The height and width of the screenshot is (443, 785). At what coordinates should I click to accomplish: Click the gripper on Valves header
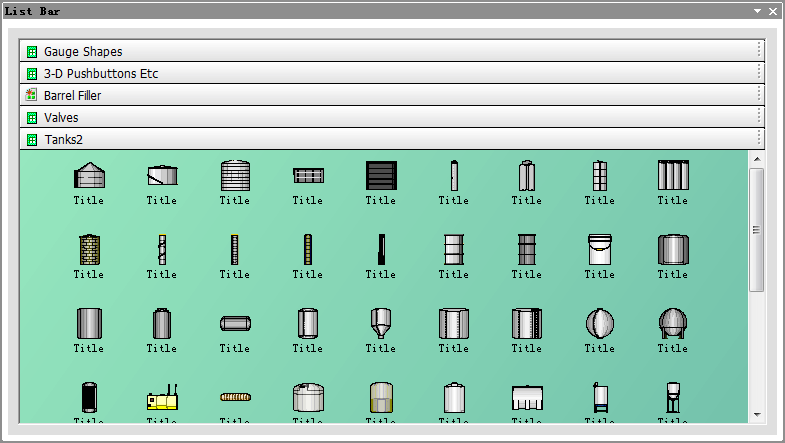click(760, 117)
